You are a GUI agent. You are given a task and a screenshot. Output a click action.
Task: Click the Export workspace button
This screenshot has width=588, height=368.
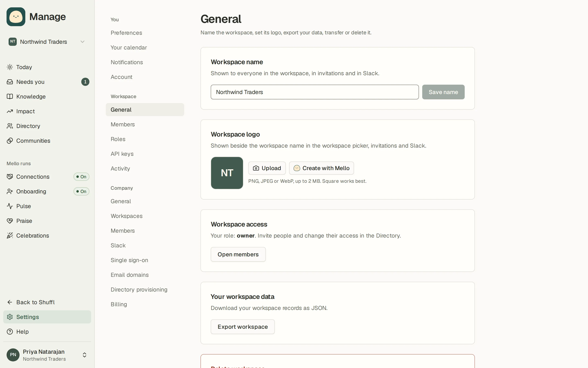[x=243, y=327]
